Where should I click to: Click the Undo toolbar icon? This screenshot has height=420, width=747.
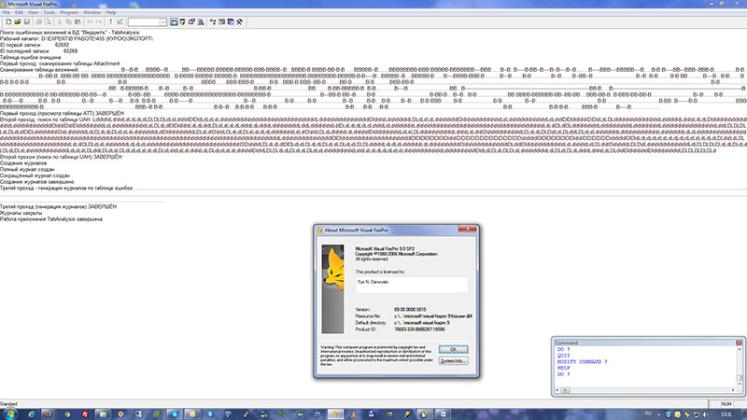click(x=90, y=22)
